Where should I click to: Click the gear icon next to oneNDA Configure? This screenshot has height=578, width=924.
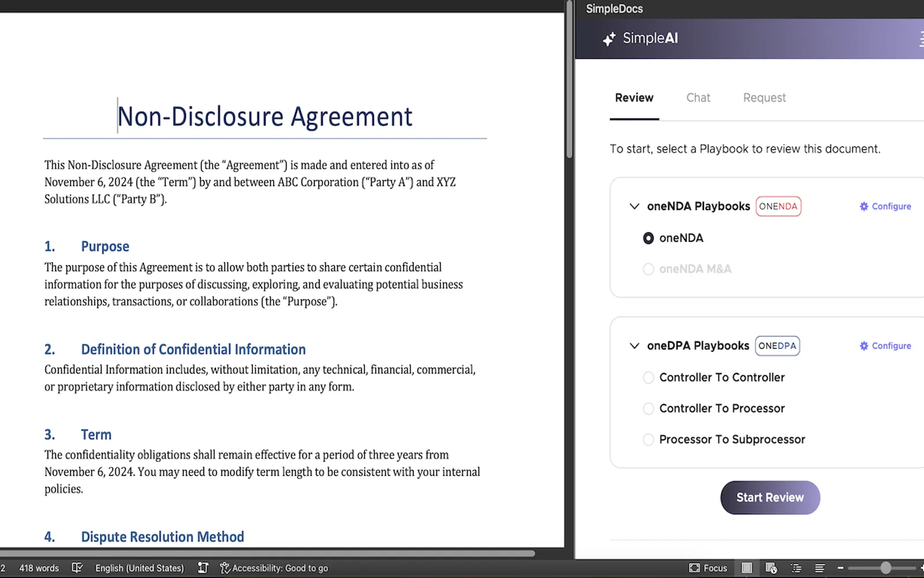[x=864, y=206]
